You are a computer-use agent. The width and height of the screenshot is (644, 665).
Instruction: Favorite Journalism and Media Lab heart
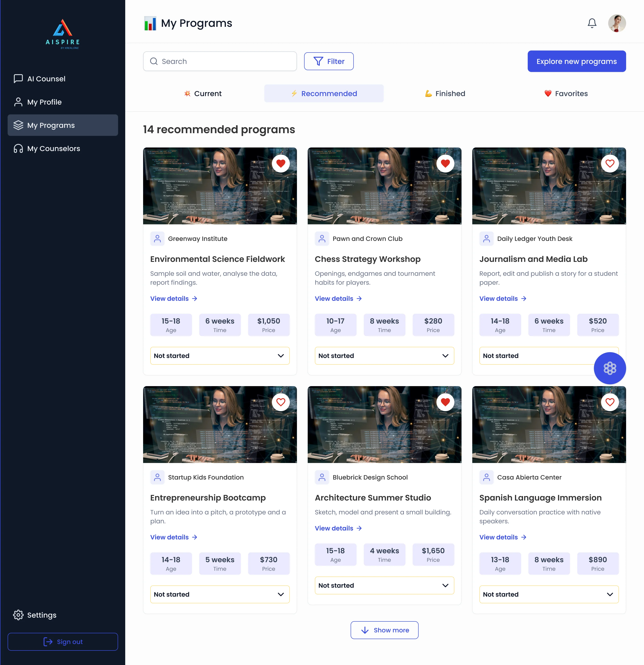point(610,164)
